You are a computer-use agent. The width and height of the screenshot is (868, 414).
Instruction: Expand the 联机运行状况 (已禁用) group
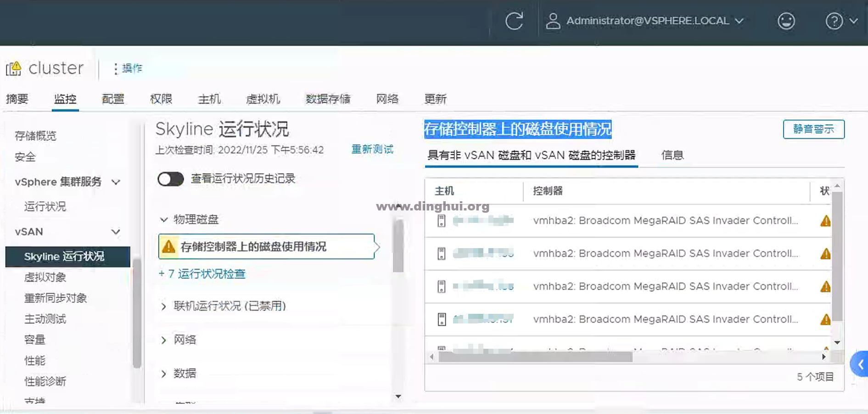(163, 306)
